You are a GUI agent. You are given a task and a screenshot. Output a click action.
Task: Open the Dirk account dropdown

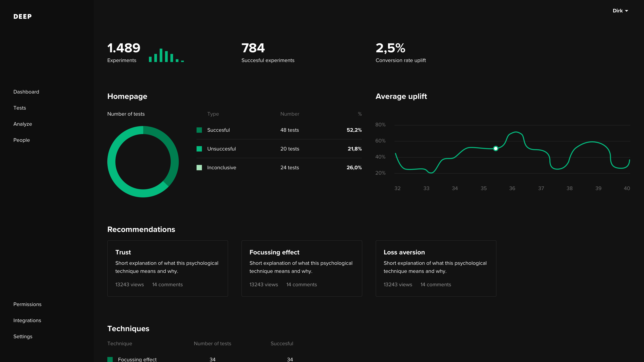618,11
